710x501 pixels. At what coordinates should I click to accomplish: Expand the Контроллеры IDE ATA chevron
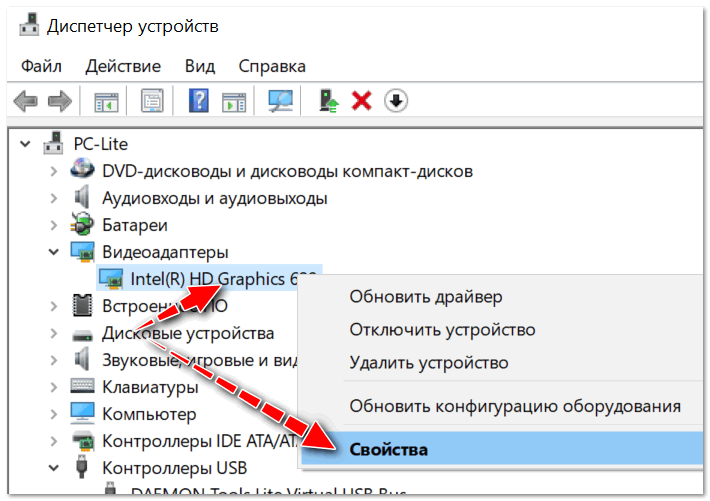point(53,441)
